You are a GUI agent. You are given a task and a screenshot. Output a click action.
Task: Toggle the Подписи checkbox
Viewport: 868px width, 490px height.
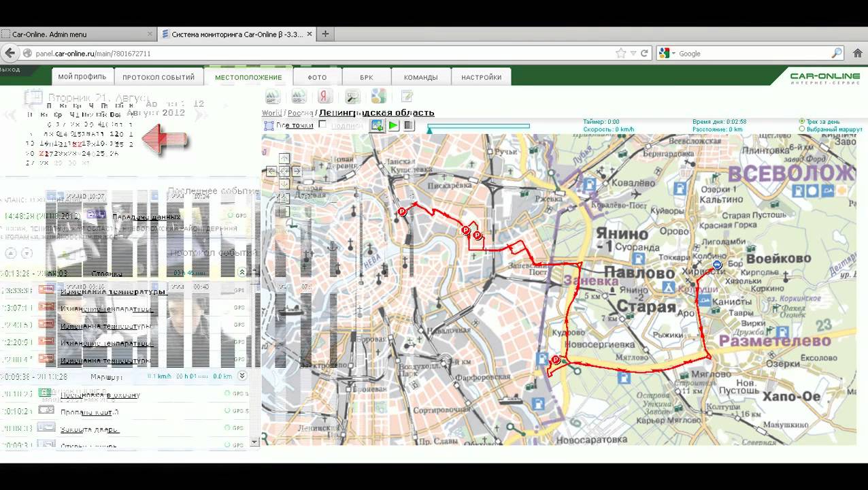pyautogui.click(x=322, y=125)
